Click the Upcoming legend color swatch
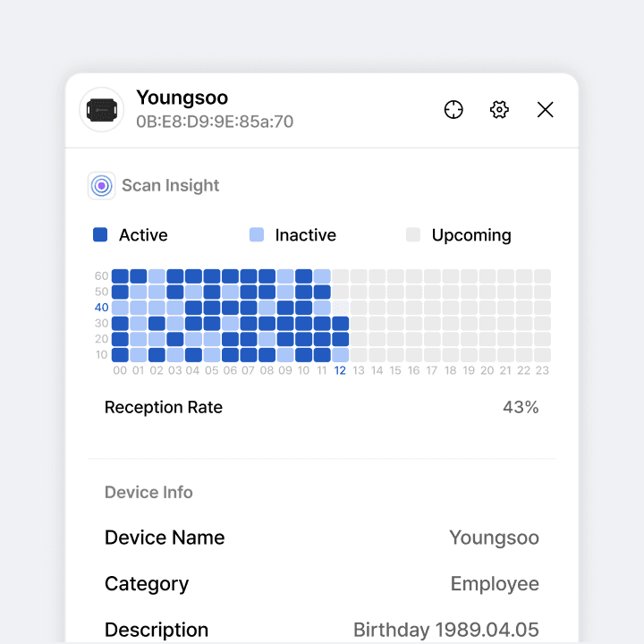This screenshot has width=644, height=644. coord(413,235)
